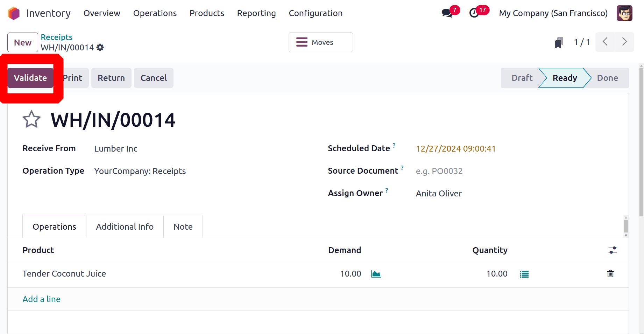Open the messages chat icon
Screen dimensions: 644x334
click(447, 13)
